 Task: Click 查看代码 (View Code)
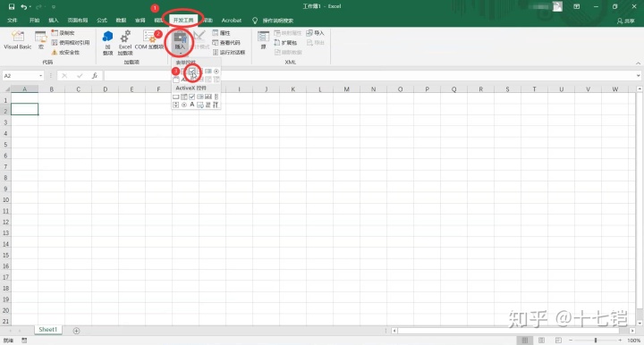(226, 43)
